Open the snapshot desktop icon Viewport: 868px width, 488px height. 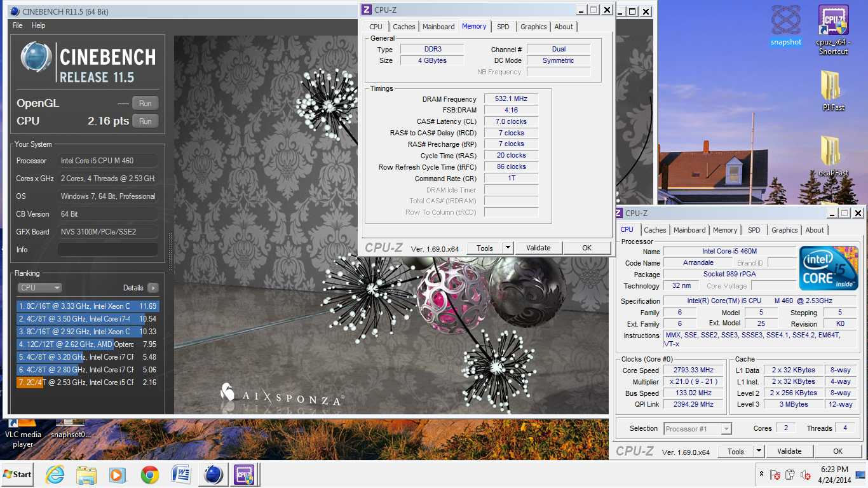786,25
